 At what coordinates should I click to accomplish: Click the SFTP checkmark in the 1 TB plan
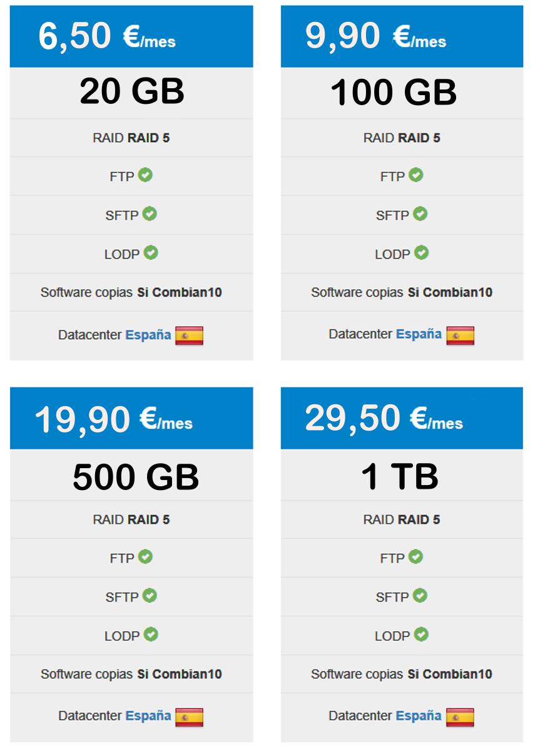click(420, 596)
